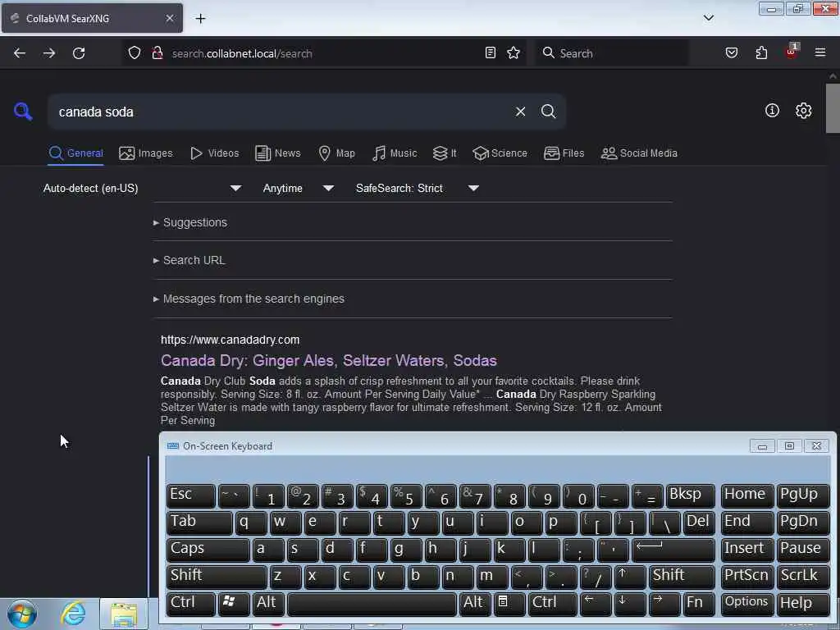Screen dimensions: 840x630
Task: Open a new browser tab
Action: (x=200, y=18)
